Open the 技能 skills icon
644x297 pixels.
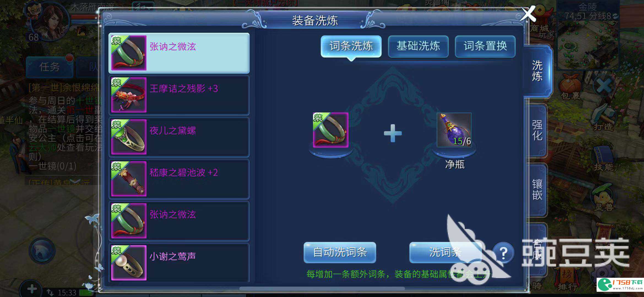point(603,158)
